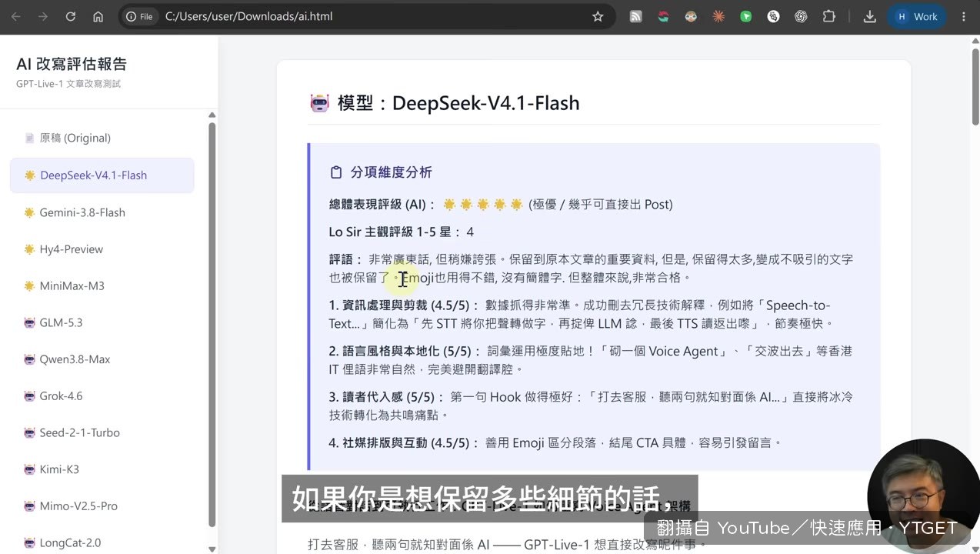Click the sun icon beside MiniMax-M3
Screen dimensions: 980x554
pyautogui.click(x=29, y=285)
